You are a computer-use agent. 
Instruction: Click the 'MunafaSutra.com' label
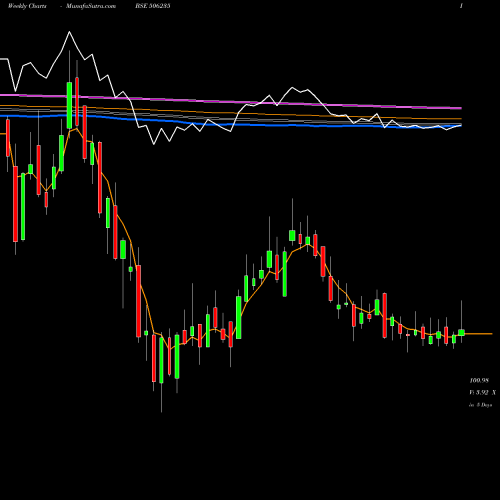(x=91, y=6)
